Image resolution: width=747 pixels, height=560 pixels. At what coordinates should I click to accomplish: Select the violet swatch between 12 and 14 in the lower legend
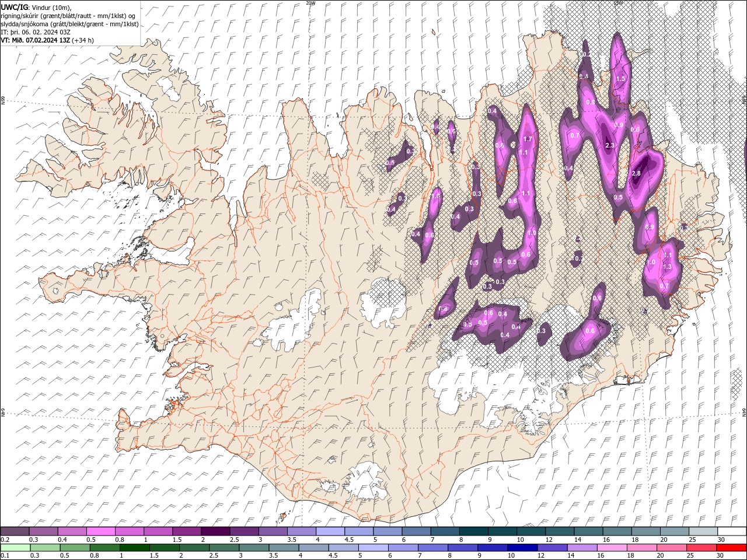[551, 548]
